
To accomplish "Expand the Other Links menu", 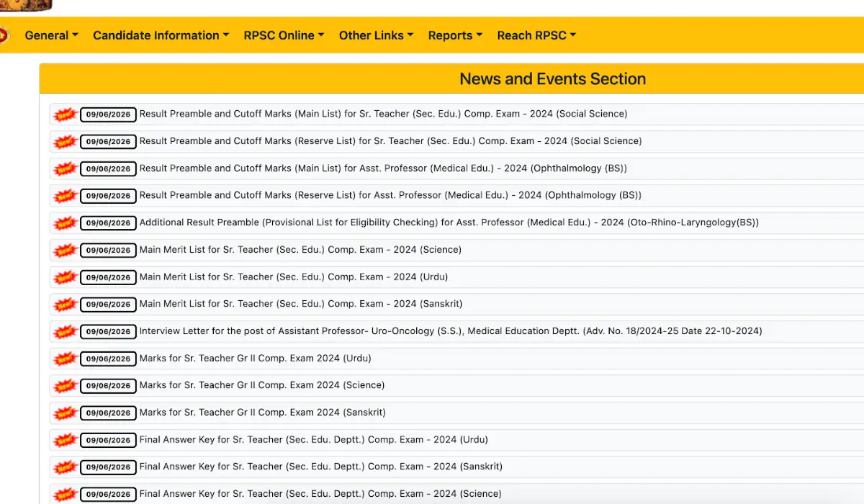I will pyautogui.click(x=376, y=35).
